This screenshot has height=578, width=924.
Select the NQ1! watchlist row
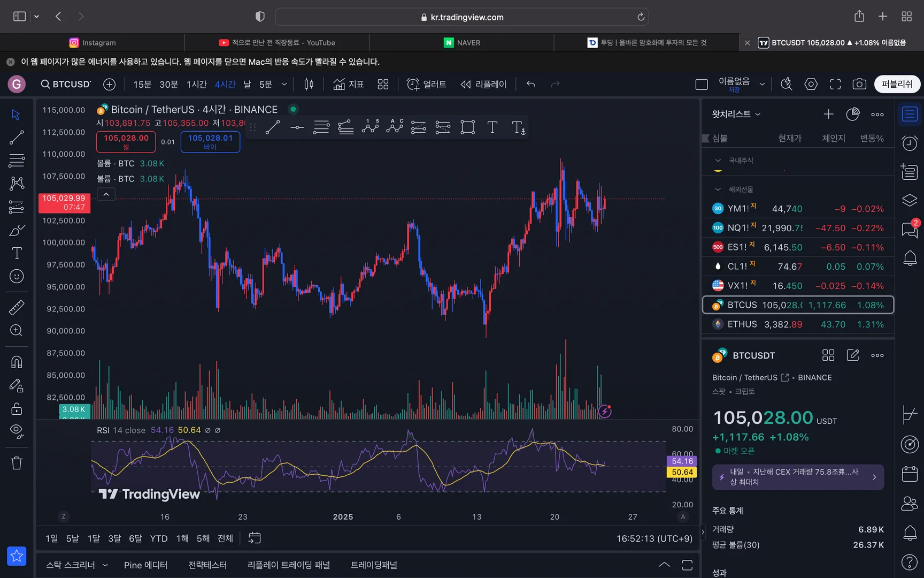click(x=798, y=228)
